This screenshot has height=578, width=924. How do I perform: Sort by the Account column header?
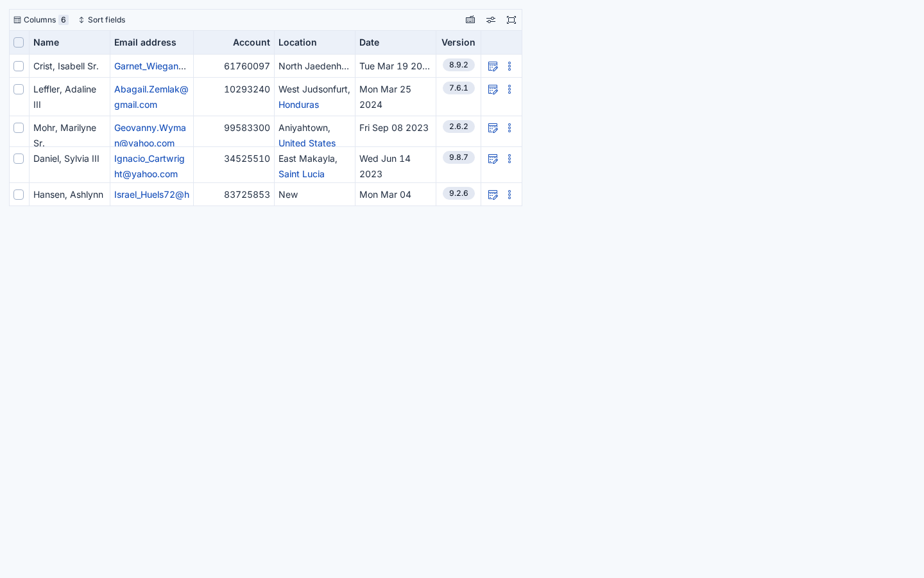[234, 42]
